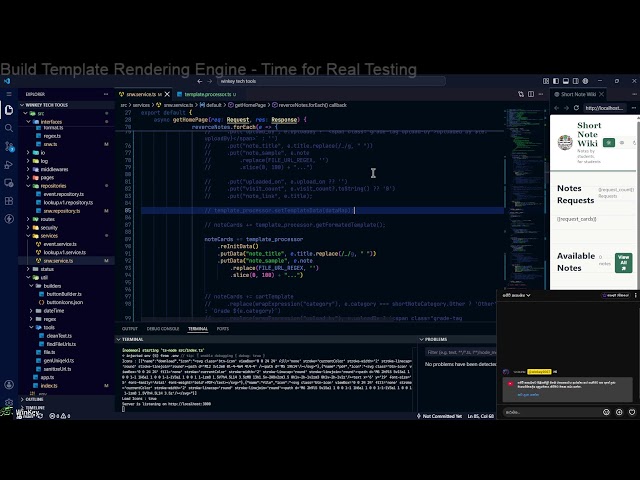Click the winkey tech tools command search box

click(x=331, y=81)
